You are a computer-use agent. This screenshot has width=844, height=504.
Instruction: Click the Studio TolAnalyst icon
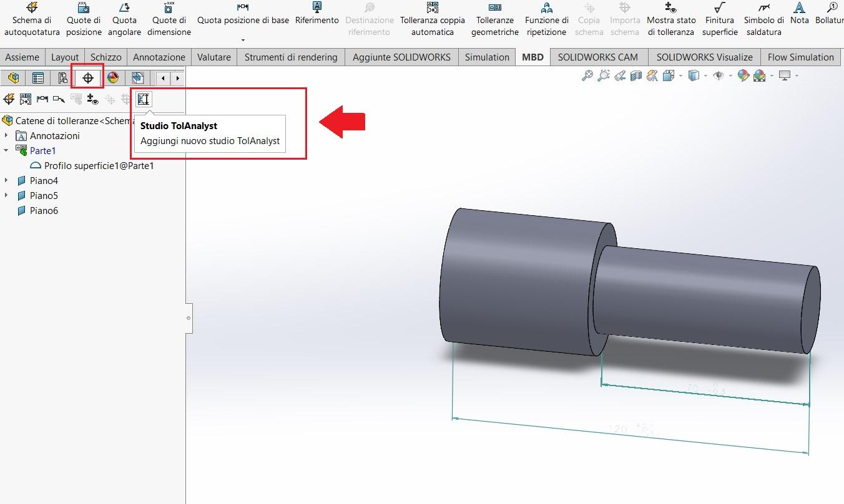[x=144, y=99]
